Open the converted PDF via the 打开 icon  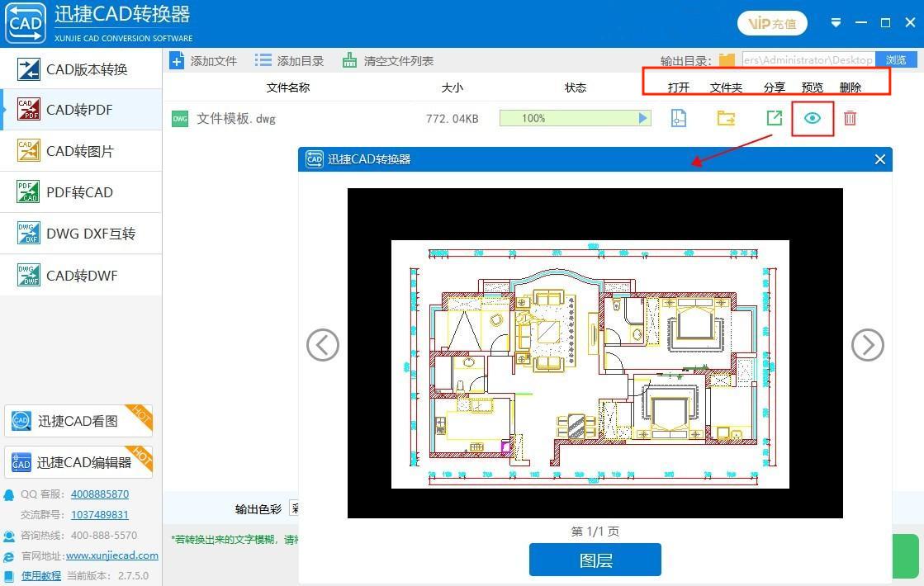[678, 118]
